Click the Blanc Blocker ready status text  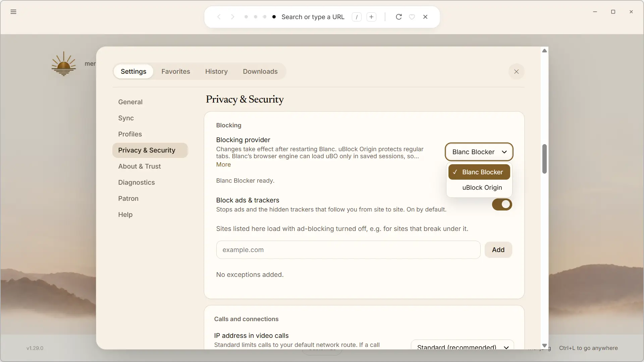[x=245, y=181]
